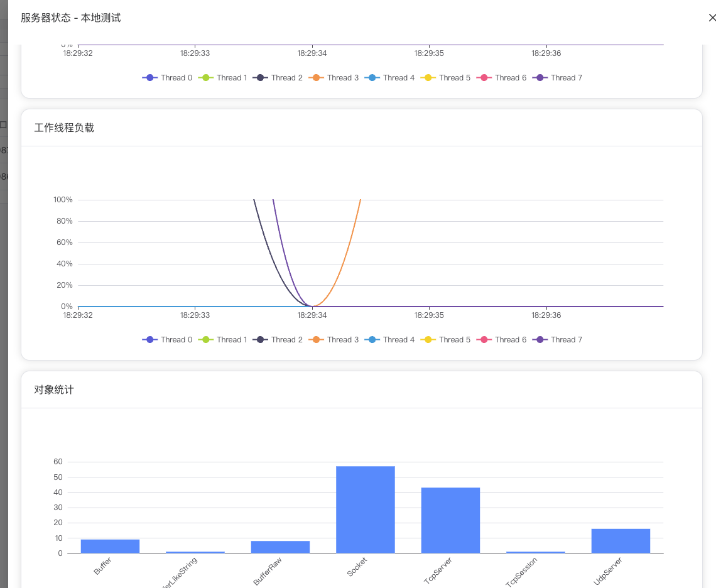Toggle Thread 0 in the topmost chart legend

[168, 78]
